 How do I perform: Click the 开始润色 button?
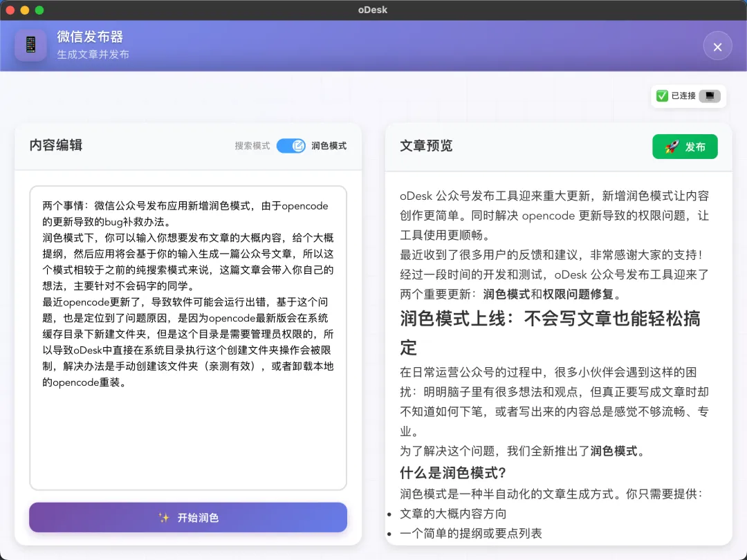pyautogui.click(x=188, y=517)
